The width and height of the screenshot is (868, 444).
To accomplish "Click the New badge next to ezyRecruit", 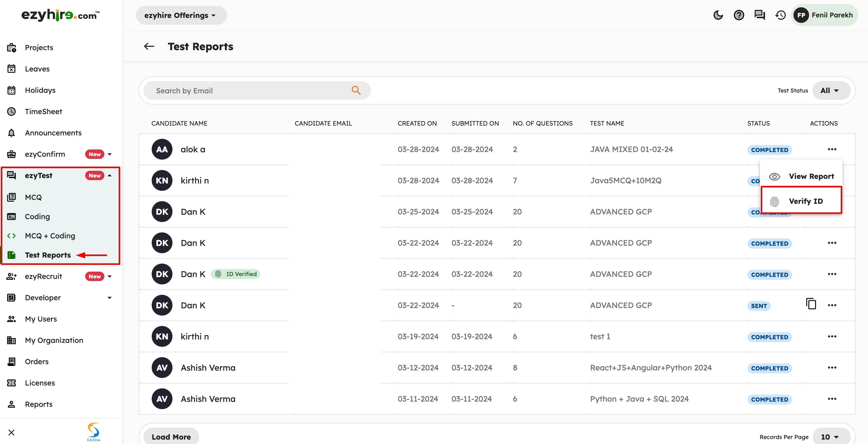I will pos(95,276).
